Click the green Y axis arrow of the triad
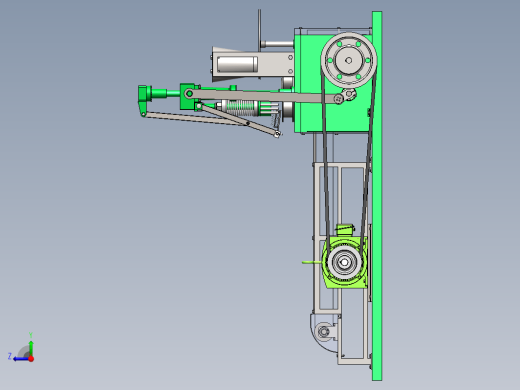 [31, 347]
